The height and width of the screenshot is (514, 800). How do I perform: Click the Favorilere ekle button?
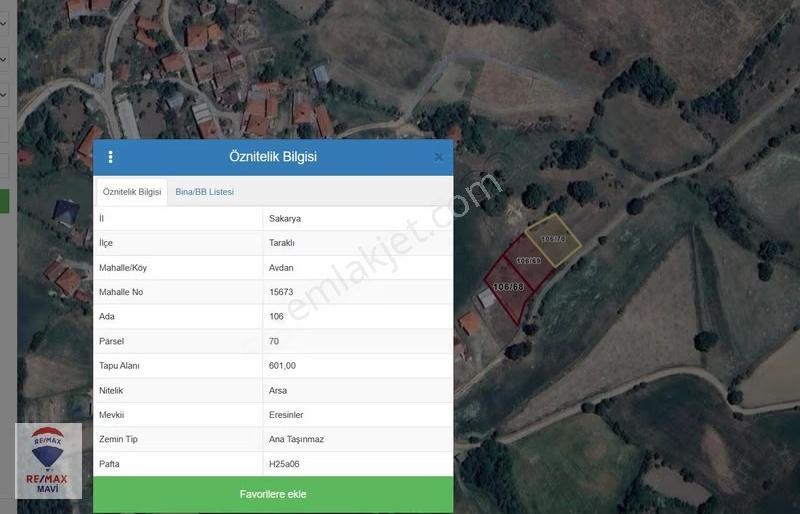(x=273, y=494)
